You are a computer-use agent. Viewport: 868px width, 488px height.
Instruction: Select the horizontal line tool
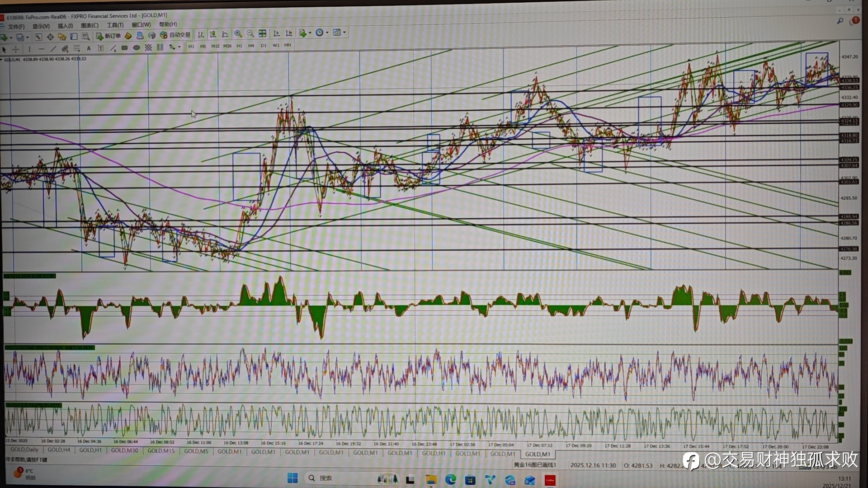41,49
